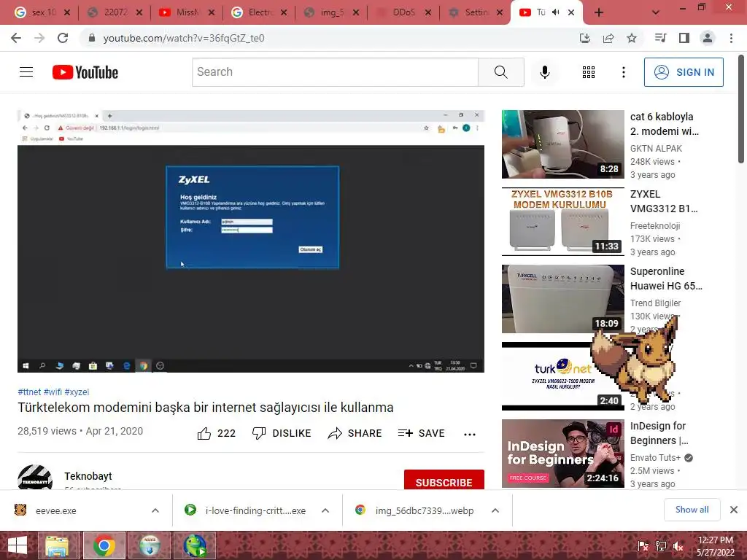Open Chrome three-dot menu

tap(731, 38)
